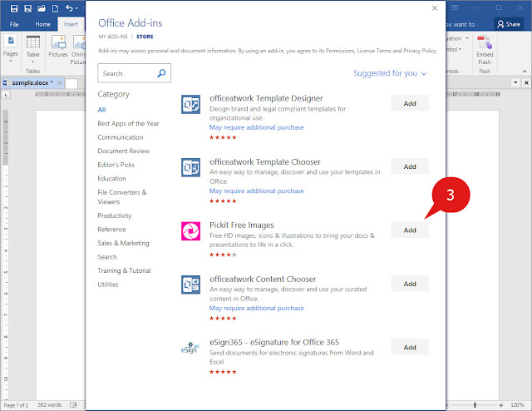Select Training & Tutorial category
This screenshot has width=532, height=411.
tap(124, 270)
